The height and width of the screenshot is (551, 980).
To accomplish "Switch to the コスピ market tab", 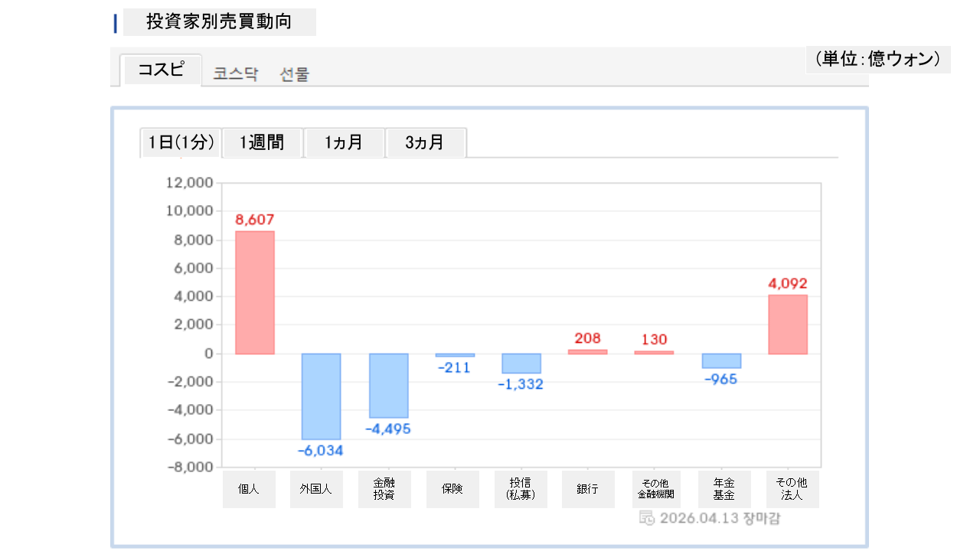I will click(x=161, y=70).
